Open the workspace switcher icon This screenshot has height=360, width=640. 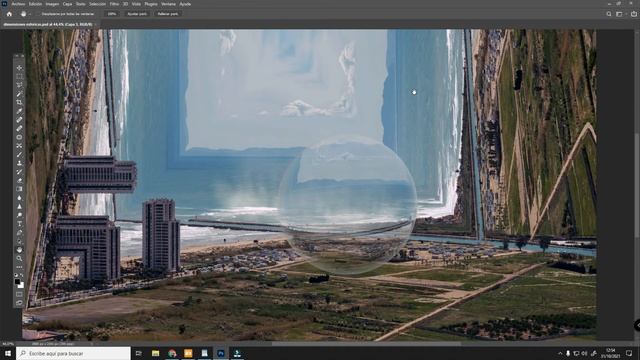pyautogui.click(x=620, y=14)
